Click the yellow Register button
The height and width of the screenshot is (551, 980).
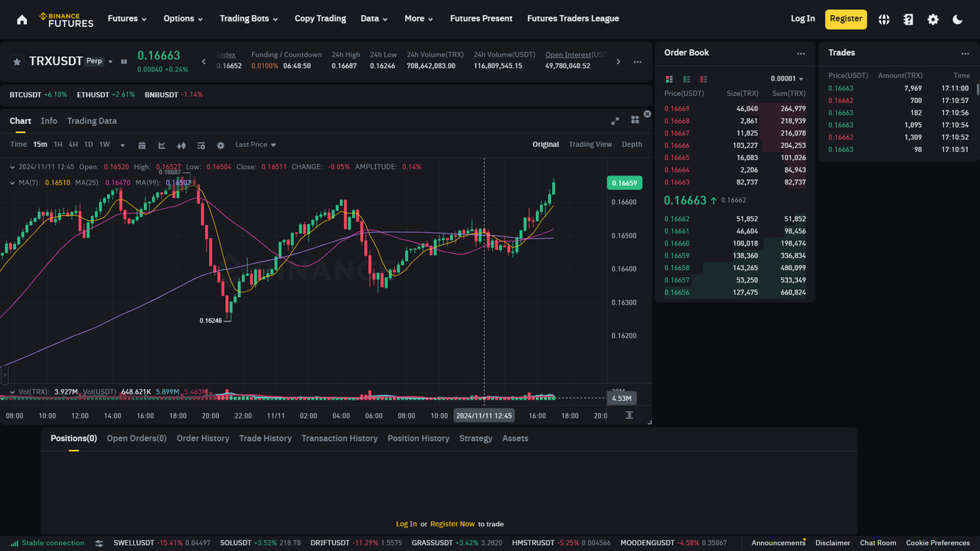pos(846,19)
